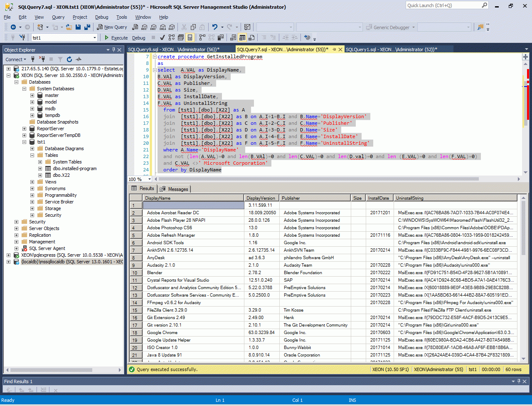The image size is (532, 406).
Task: Select the Adobe Photoshop CS6 cell
Action: [193, 228]
